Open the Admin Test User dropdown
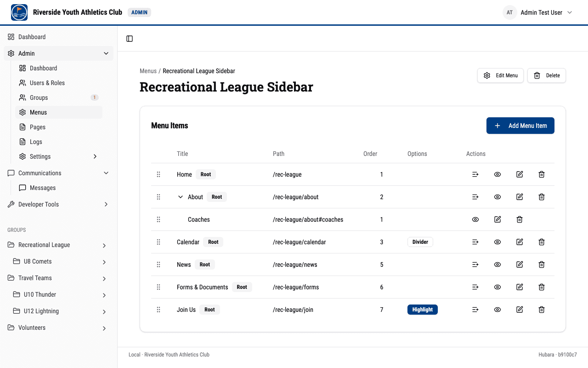The height and width of the screenshot is (368, 588). pyautogui.click(x=538, y=12)
